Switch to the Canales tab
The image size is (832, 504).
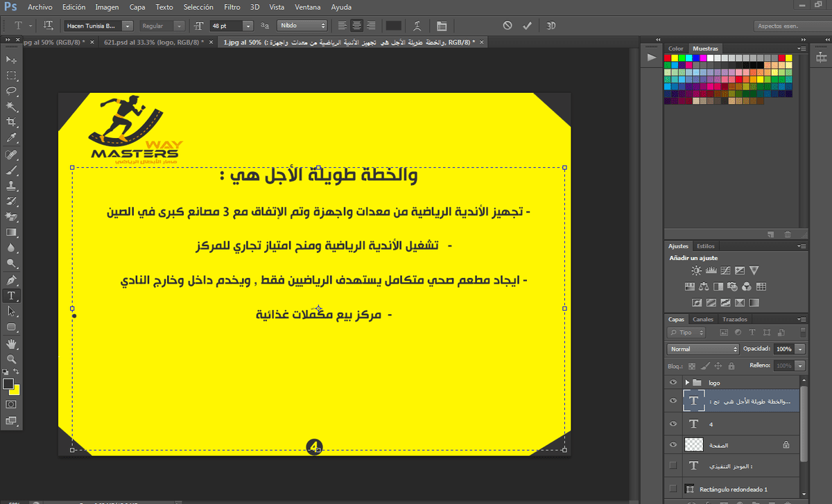point(703,320)
